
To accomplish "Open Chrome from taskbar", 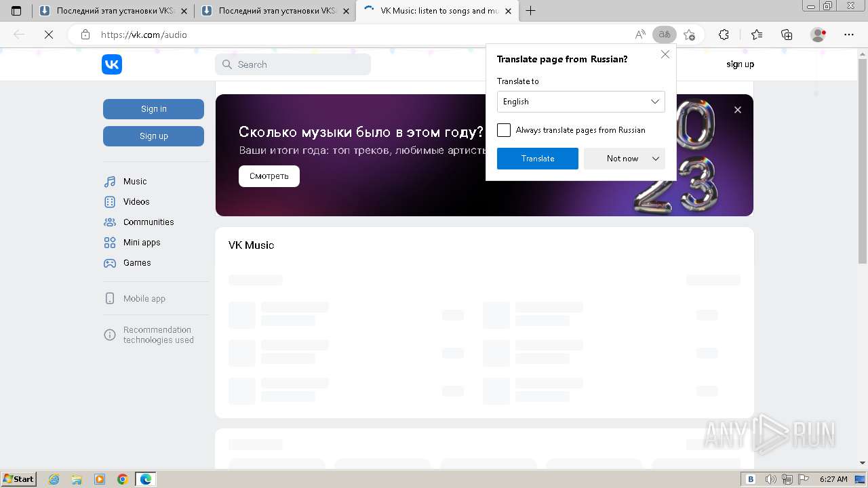I will click(x=123, y=479).
